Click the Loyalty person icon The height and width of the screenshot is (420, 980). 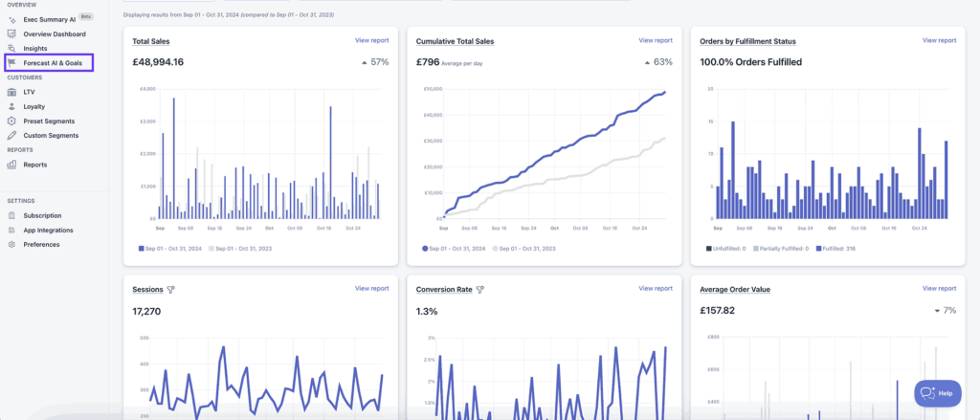pyautogui.click(x=11, y=106)
